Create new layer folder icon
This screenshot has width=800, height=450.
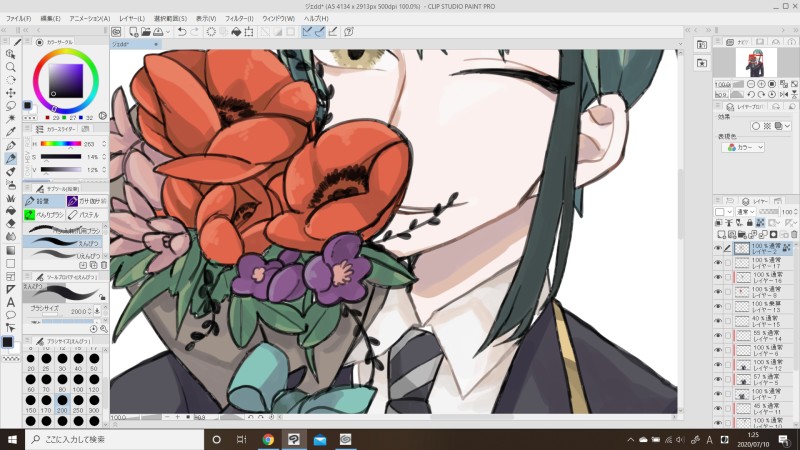(x=742, y=235)
